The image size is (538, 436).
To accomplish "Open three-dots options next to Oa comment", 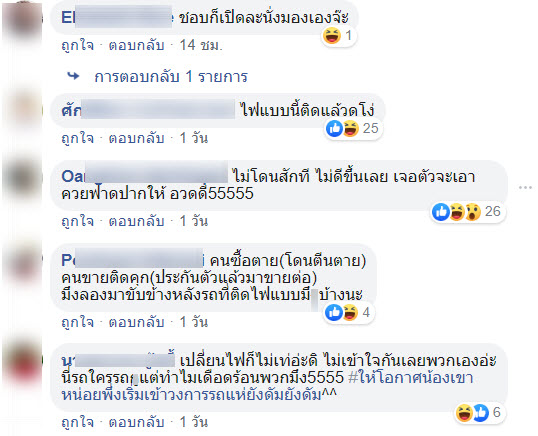I will click(525, 188).
